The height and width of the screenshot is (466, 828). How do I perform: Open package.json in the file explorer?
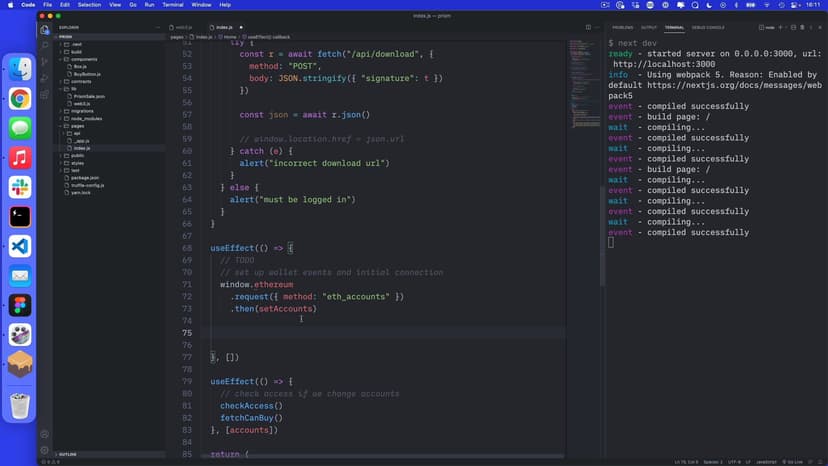tap(85, 177)
